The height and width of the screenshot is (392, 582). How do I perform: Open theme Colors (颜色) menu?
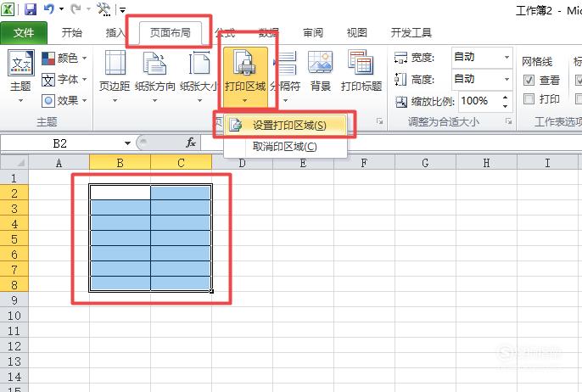click(64, 58)
